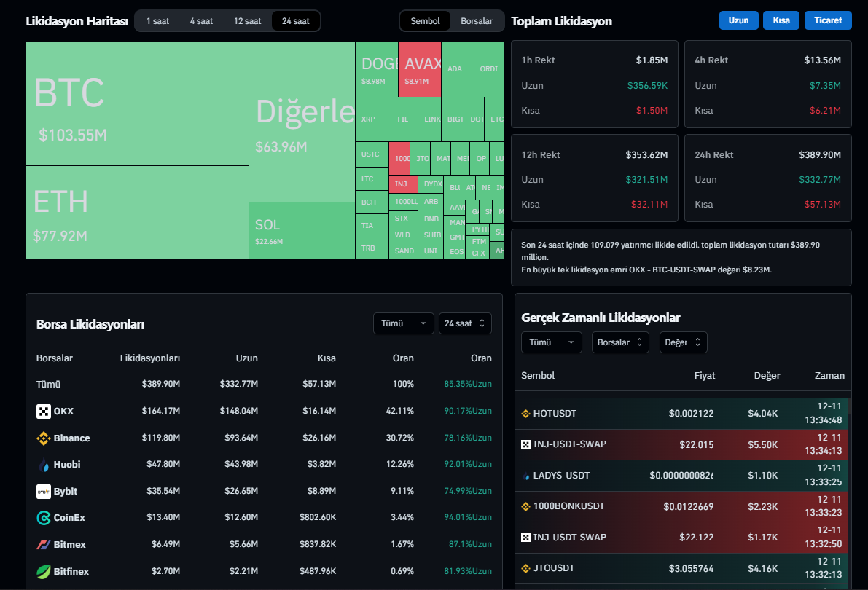This screenshot has height=590, width=868.
Task: Click the Huobi flame logo icon
Action: 44,465
